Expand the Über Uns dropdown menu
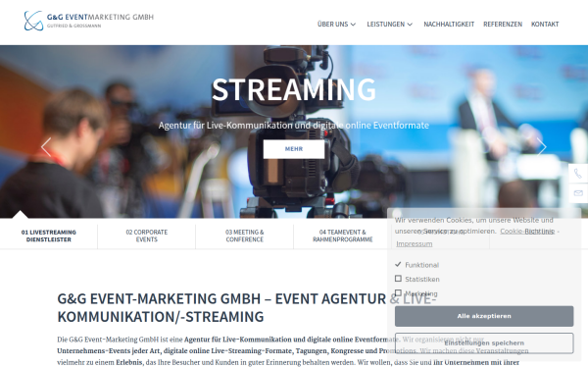Image resolution: width=588 pixels, height=368 pixels. [336, 24]
